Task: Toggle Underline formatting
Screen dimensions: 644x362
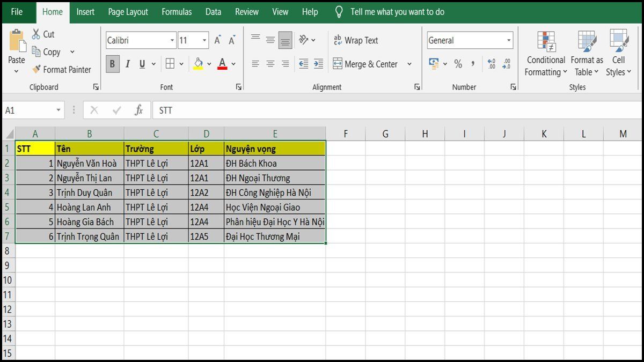Action: tap(142, 64)
